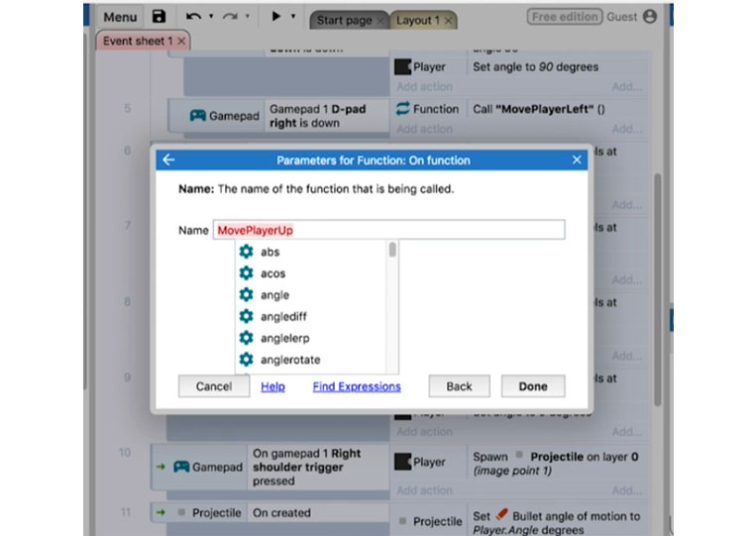
Task: Select anglerotate from the expression list
Action: [290, 360]
